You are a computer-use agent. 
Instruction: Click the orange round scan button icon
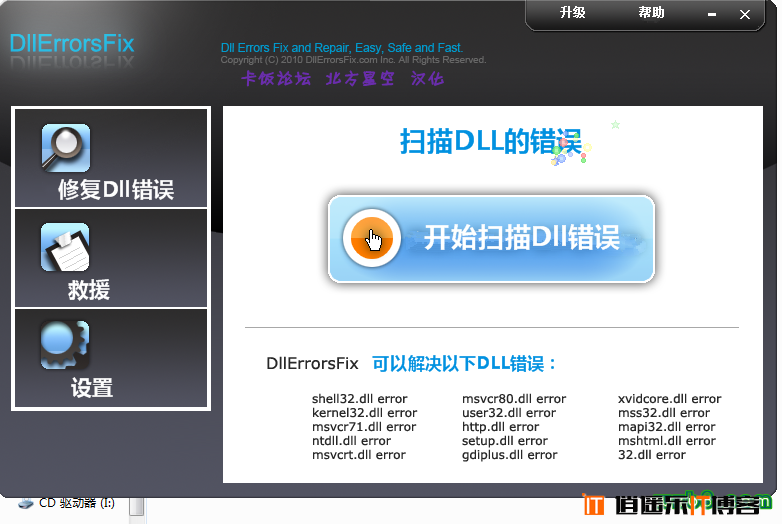point(372,238)
